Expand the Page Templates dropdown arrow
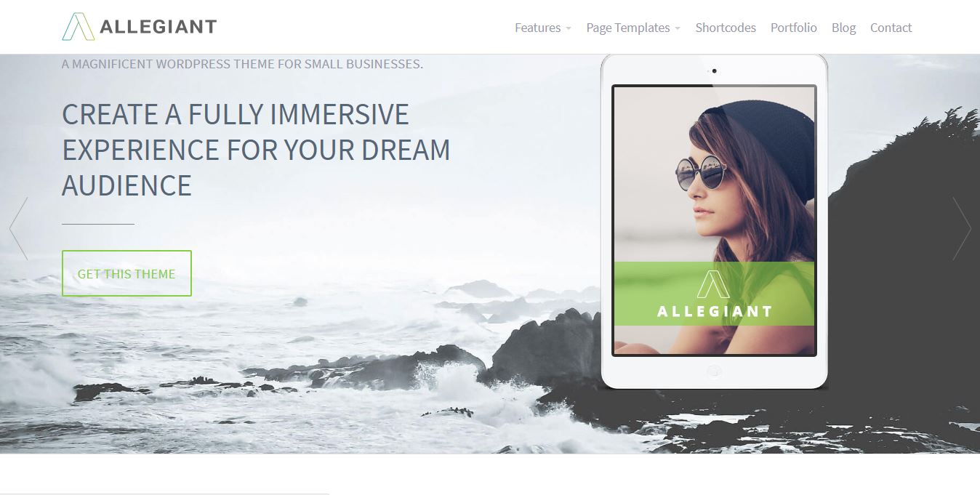Viewport: 980px width, 495px height. pyautogui.click(x=678, y=28)
